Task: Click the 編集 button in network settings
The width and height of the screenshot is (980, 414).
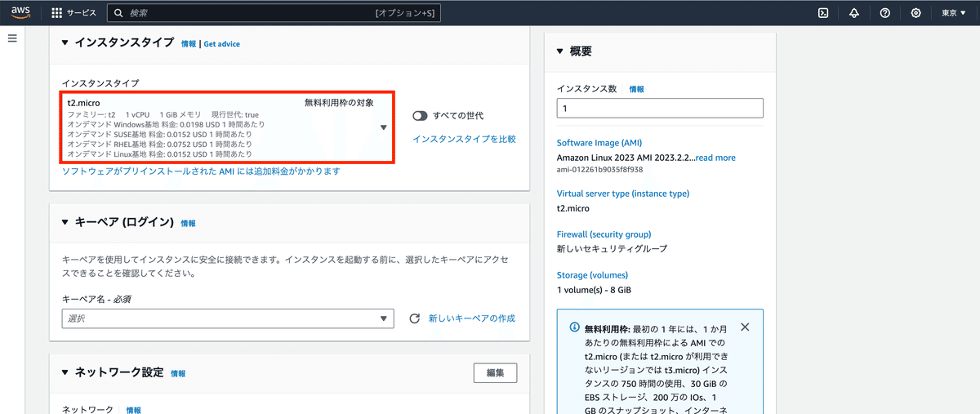Action: coord(495,372)
